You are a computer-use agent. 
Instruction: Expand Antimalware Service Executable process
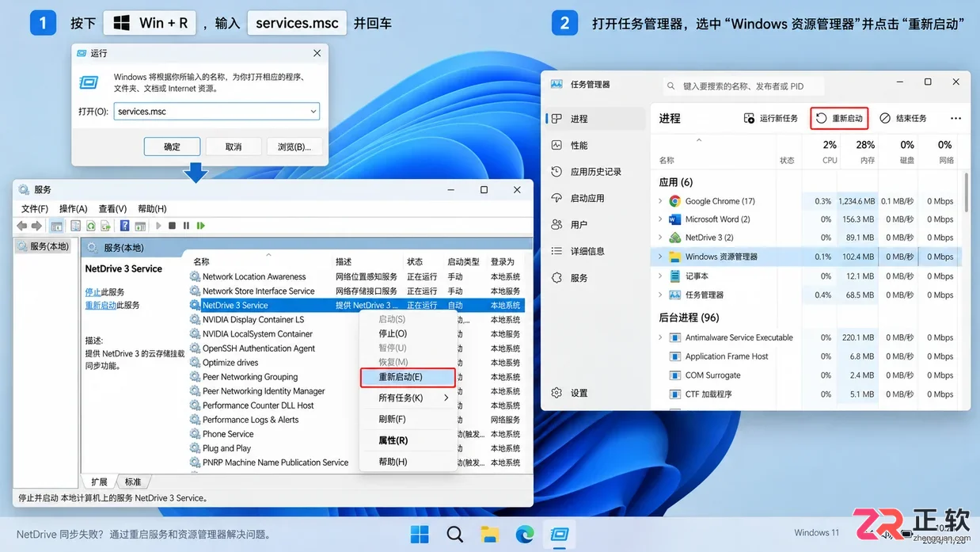tap(660, 337)
